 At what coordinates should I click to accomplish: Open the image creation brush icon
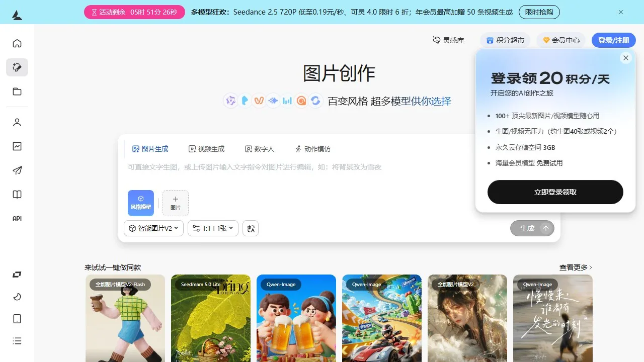[x=17, y=67]
